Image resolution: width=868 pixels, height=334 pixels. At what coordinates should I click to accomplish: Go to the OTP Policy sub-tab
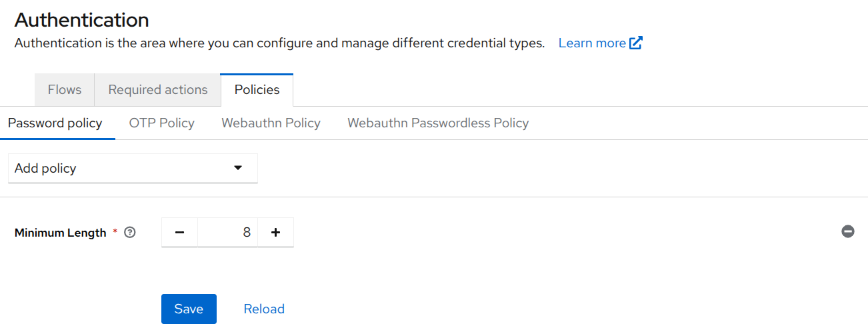[162, 123]
